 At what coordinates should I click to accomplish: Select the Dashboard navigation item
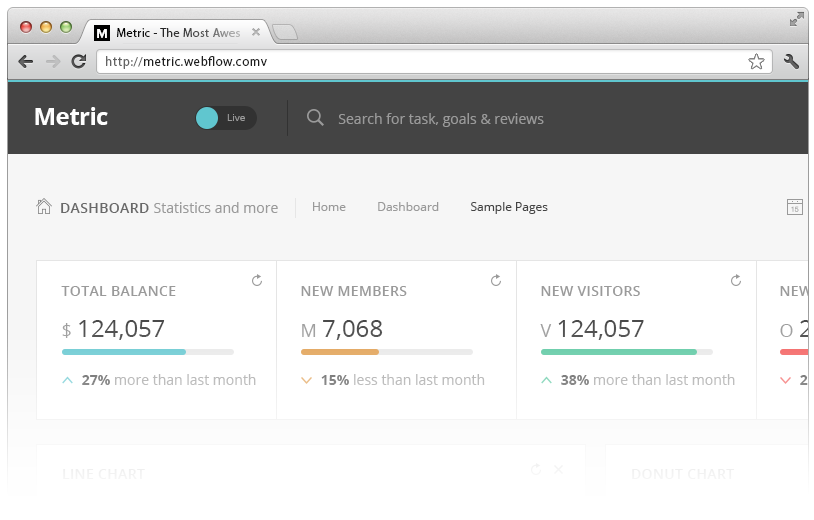click(x=408, y=207)
